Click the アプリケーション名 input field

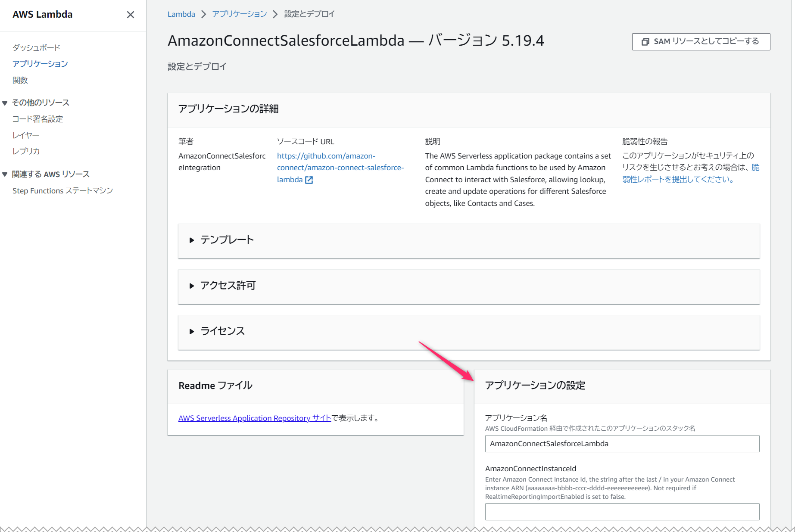[x=622, y=444]
